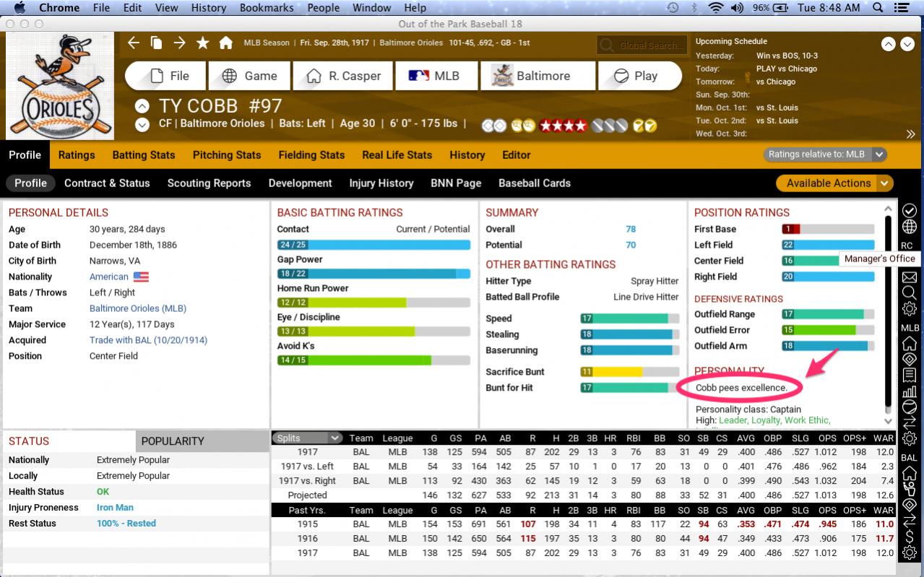This screenshot has height=577, width=924.
Task: Open the History tab
Action: point(467,155)
